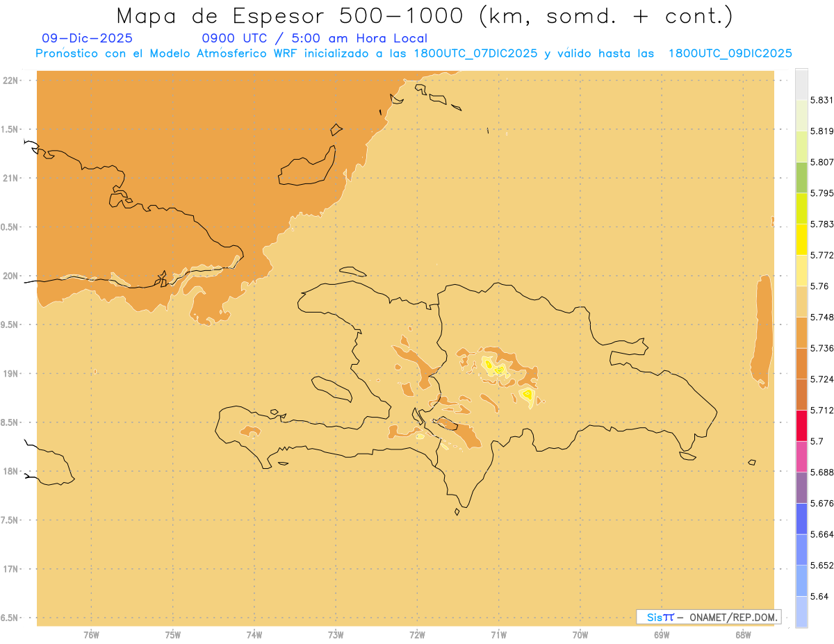Viewport: 834px width, 644px height.
Task: Click the "18N" latitude axis label
Action: point(10,471)
